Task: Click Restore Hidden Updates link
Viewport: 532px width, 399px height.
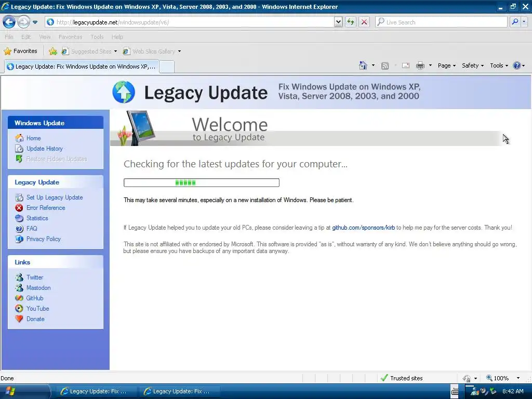Action: [57, 159]
